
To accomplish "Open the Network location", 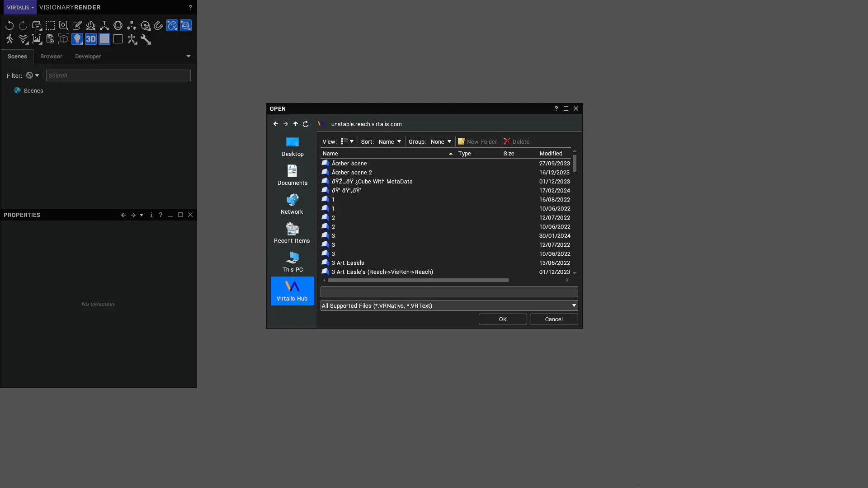I will (x=292, y=204).
